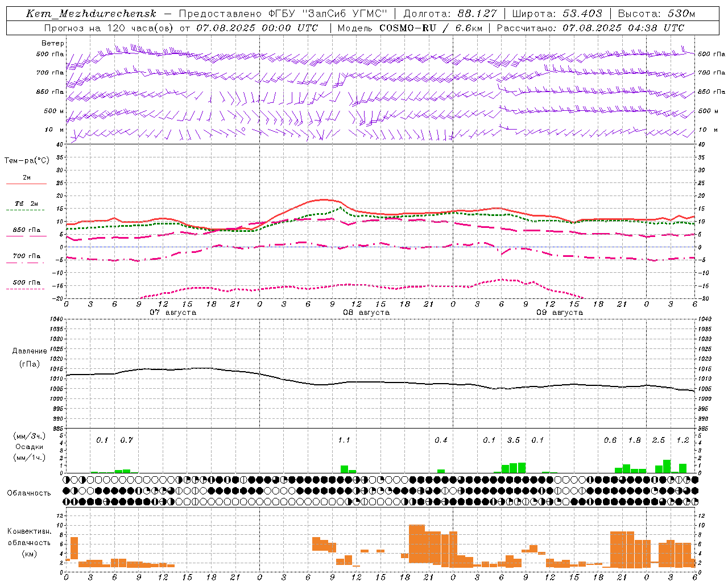Select the 'Прогноз на 120 часа(ов)' forecast text

click(109, 28)
